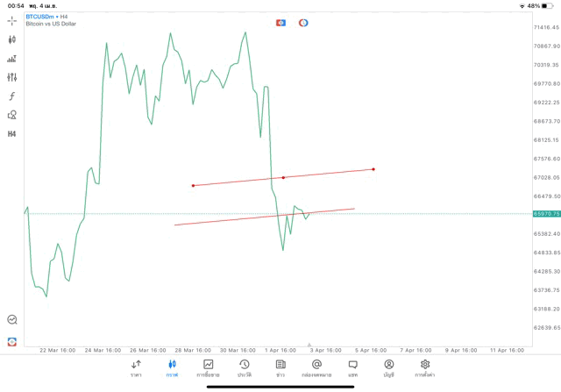The image size is (561, 392).
Task: Open drawing objects shapes tool
Action: 12,115
